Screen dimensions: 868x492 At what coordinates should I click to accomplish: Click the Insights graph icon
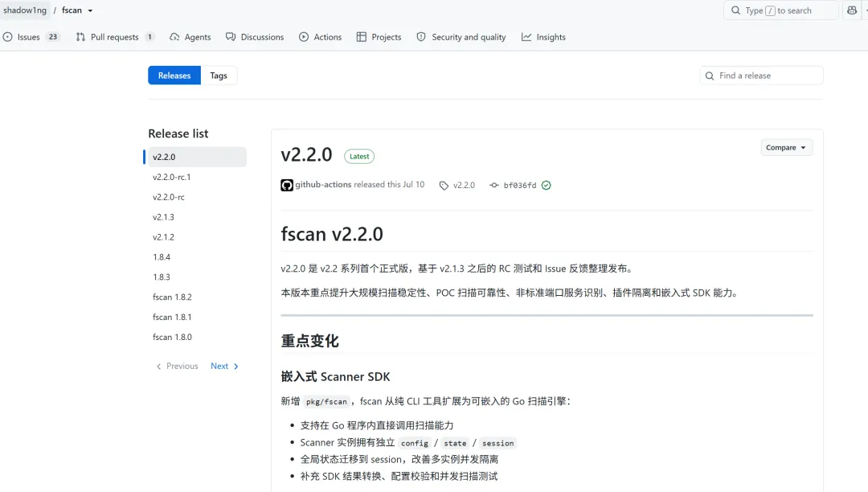point(526,37)
